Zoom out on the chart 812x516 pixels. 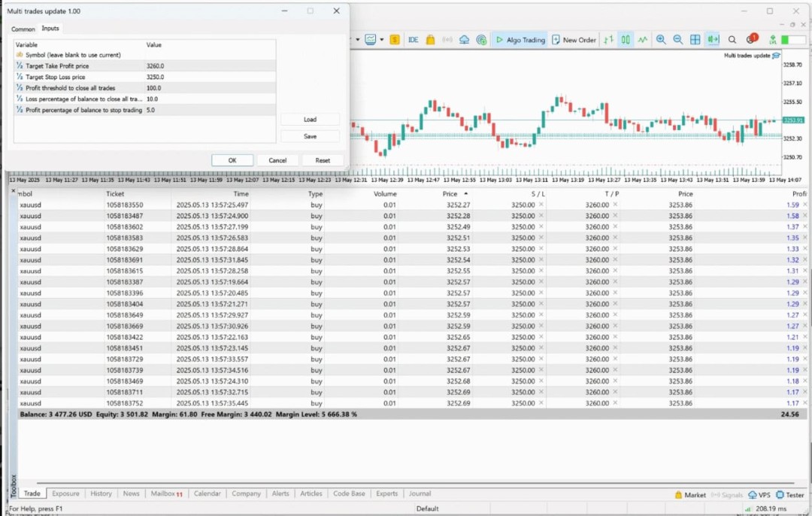point(678,40)
